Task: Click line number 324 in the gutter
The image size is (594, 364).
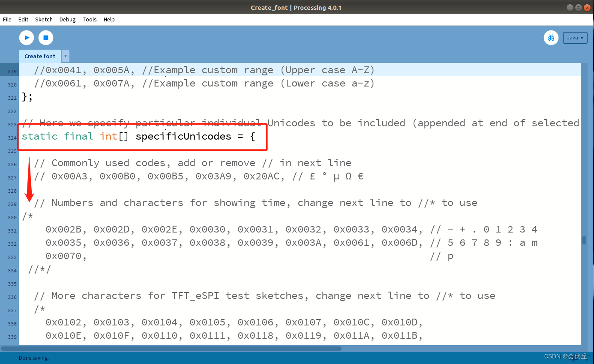Action: pyautogui.click(x=12, y=138)
